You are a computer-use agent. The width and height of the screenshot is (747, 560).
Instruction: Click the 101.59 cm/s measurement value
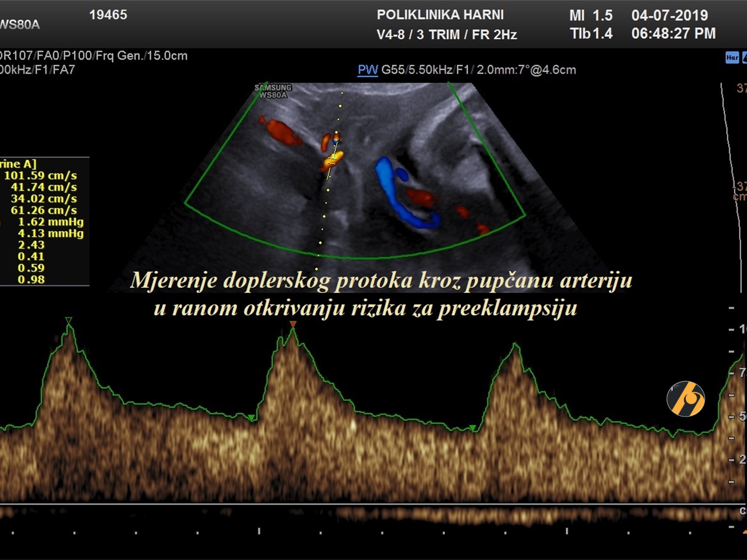tap(40, 175)
